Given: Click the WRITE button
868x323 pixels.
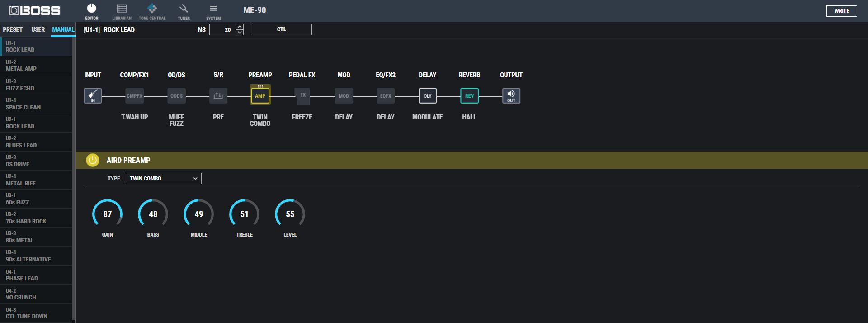Looking at the screenshot, I should [841, 11].
